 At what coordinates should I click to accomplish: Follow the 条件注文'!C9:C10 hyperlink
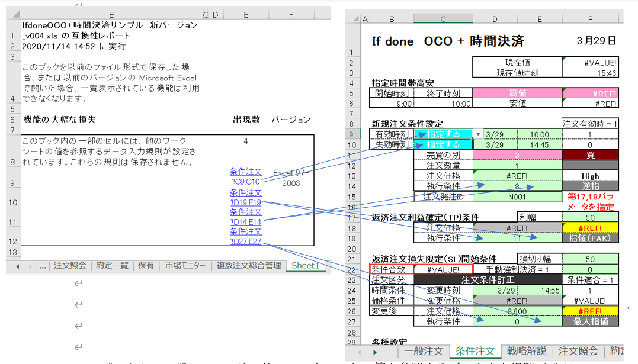(x=245, y=176)
